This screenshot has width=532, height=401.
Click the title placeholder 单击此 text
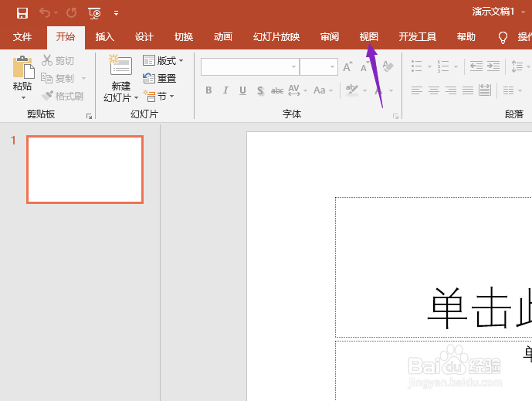click(479, 308)
